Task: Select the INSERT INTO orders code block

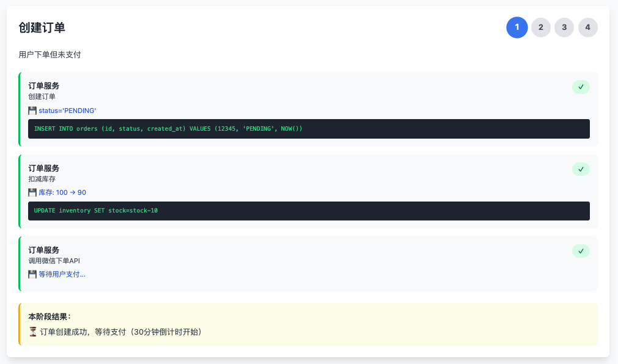Action: click(309, 129)
